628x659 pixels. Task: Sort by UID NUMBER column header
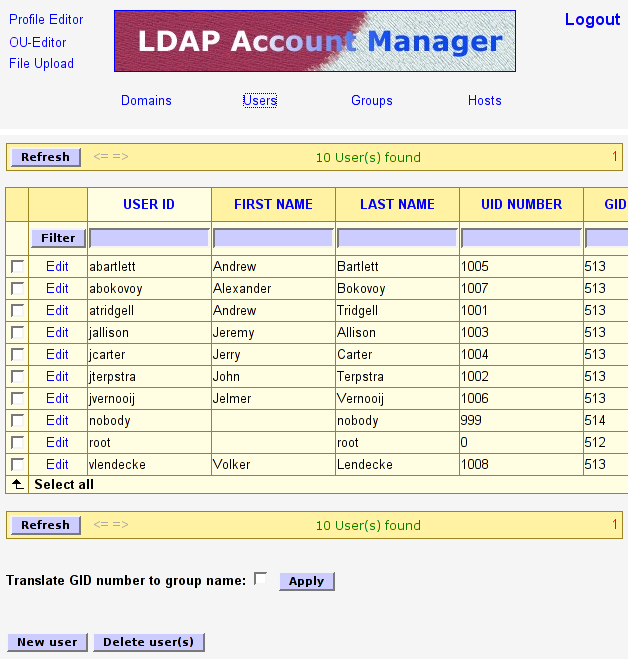coord(521,204)
